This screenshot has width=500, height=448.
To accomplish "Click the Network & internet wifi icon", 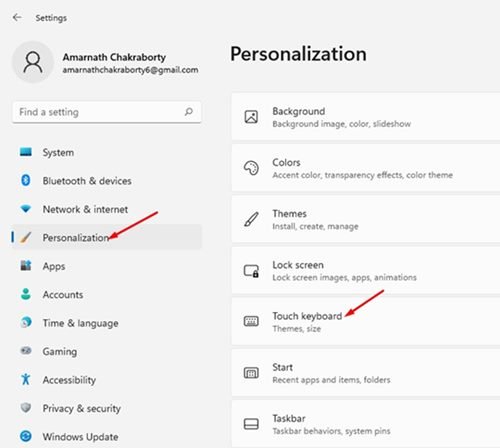I will tap(26, 209).
